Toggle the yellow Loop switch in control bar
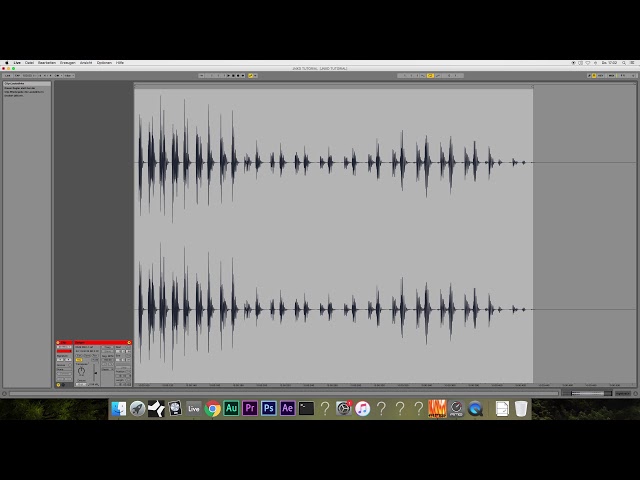Viewport: 640px width, 480px height. pos(430,76)
